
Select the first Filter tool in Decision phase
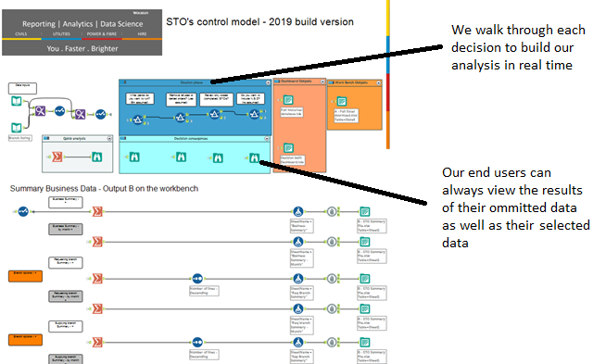138,119
